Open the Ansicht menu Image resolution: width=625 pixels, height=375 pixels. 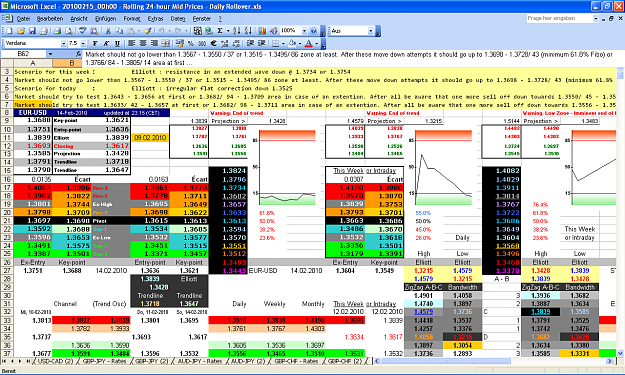79,18
